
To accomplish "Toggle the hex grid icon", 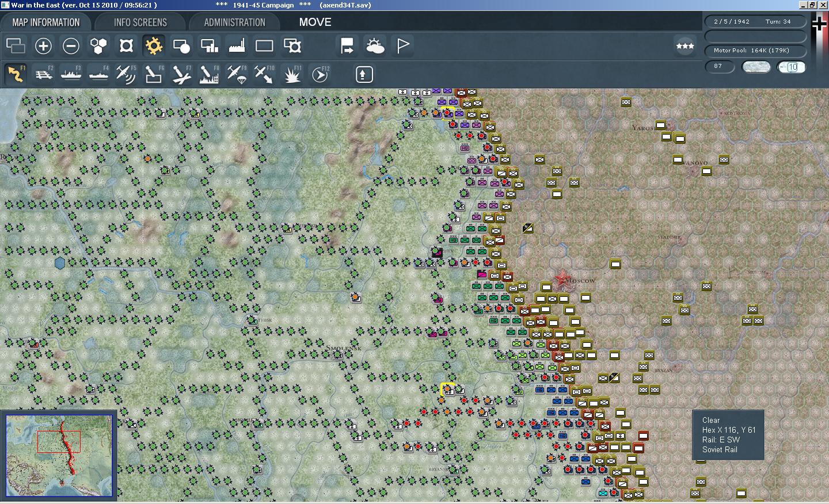I will pyautogui.click(x=98, y=45).
